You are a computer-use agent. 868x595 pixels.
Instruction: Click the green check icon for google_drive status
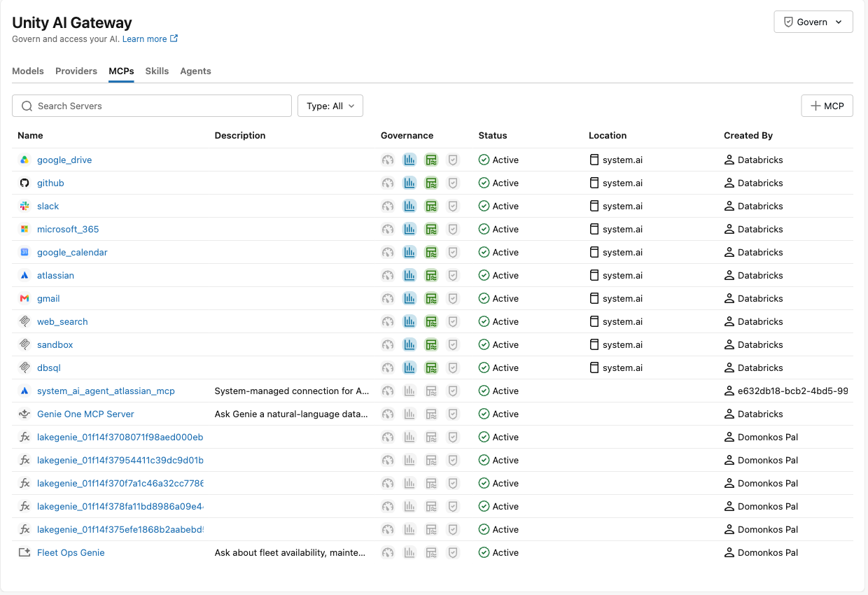[484, 160]
